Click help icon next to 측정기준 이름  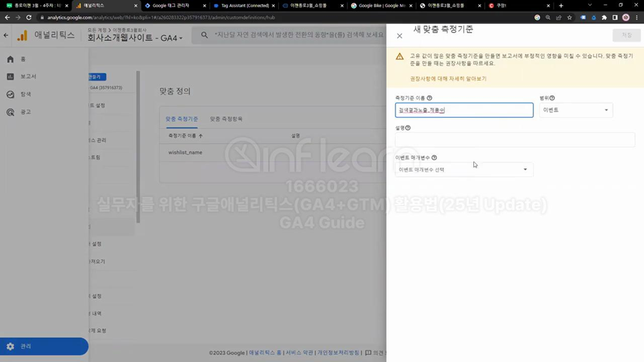(430, 98)
